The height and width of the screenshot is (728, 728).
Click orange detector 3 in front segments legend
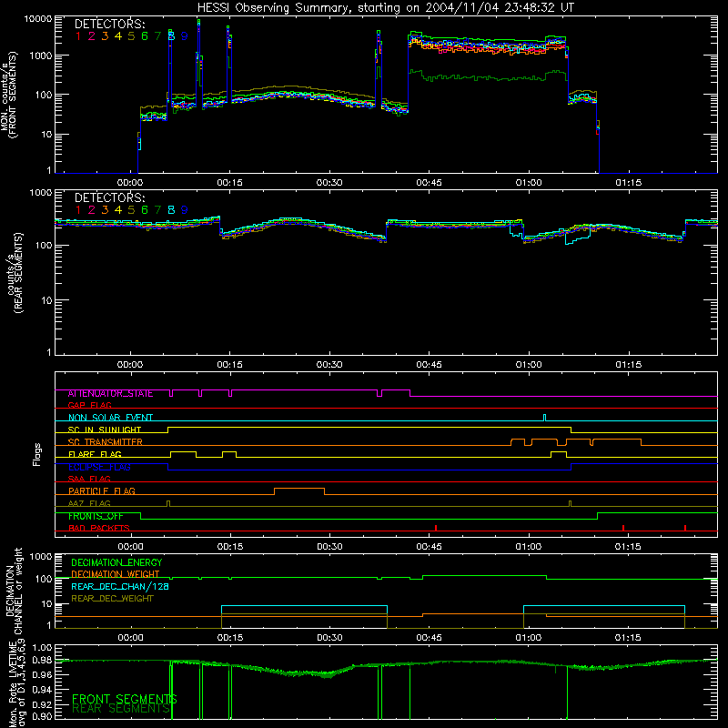coord(105,36)
